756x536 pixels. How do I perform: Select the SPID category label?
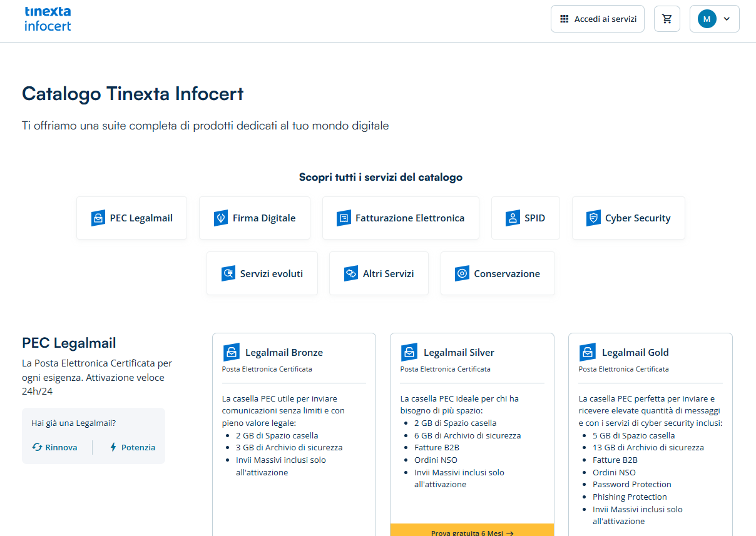535,218
